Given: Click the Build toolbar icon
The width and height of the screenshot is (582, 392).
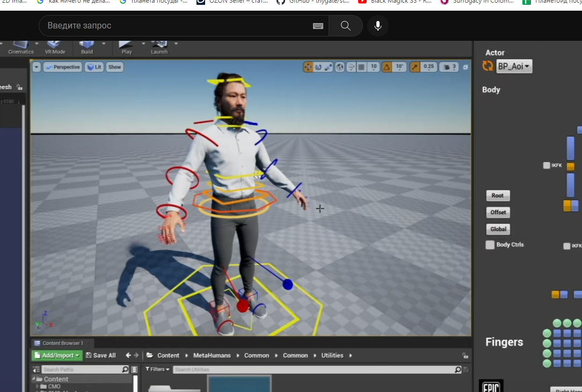Looking at the screenshot, I should [x=86, y=46].
